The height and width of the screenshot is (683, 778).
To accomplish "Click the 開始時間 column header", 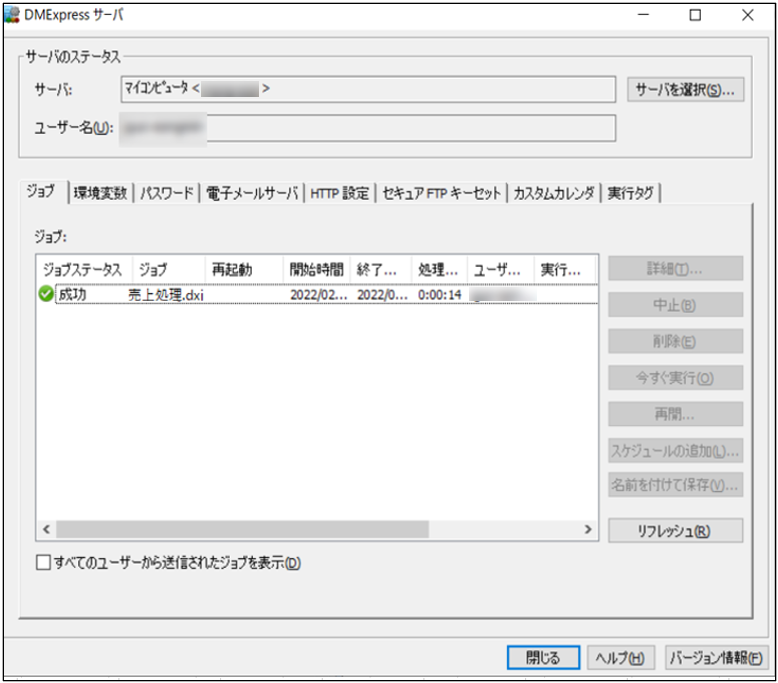I will 316,270.
